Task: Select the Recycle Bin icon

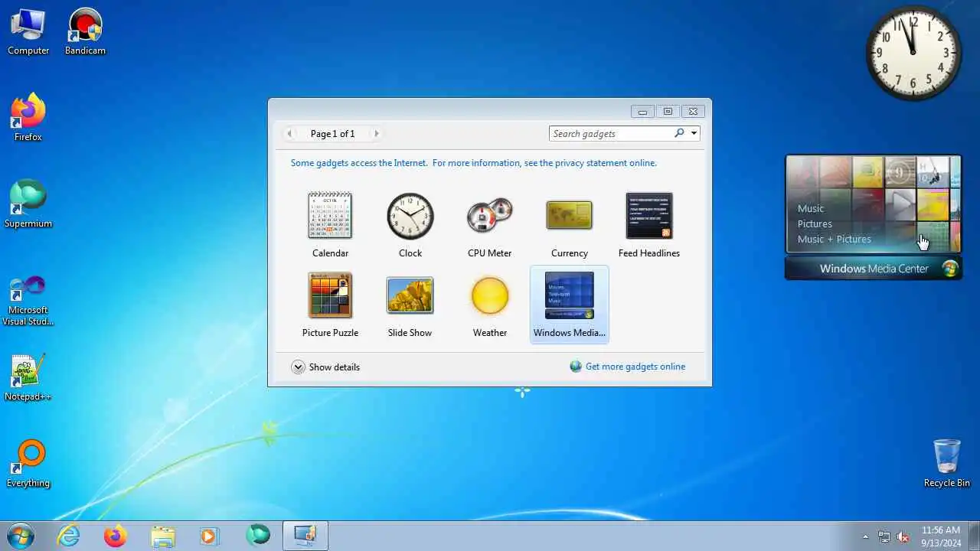Action: 947,463
